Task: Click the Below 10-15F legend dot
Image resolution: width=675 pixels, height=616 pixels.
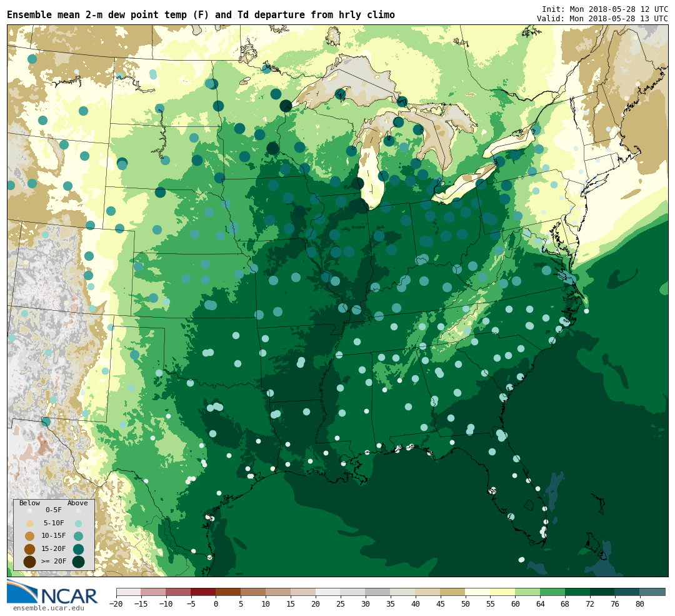Action: pyautogui.click(x=30, y=536)
